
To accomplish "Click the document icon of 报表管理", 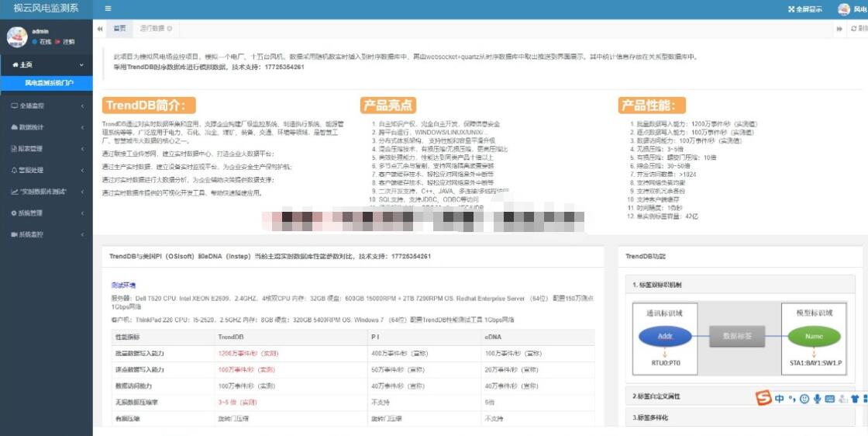I will coord(15,148).
